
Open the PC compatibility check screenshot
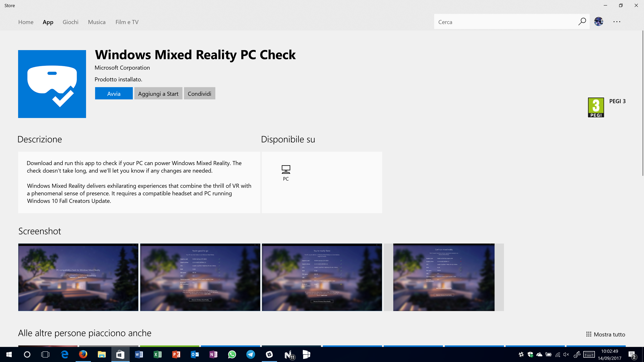click(x=78, y=277)
